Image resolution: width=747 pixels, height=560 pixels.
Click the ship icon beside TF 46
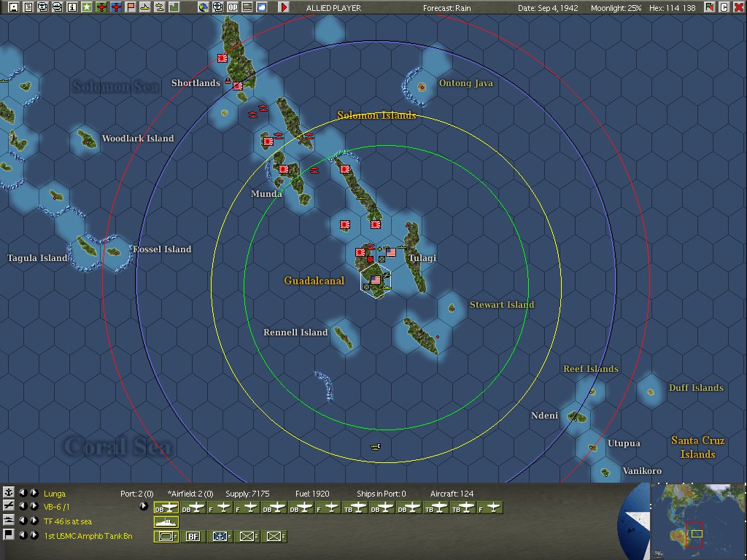(x=9, y=521)
